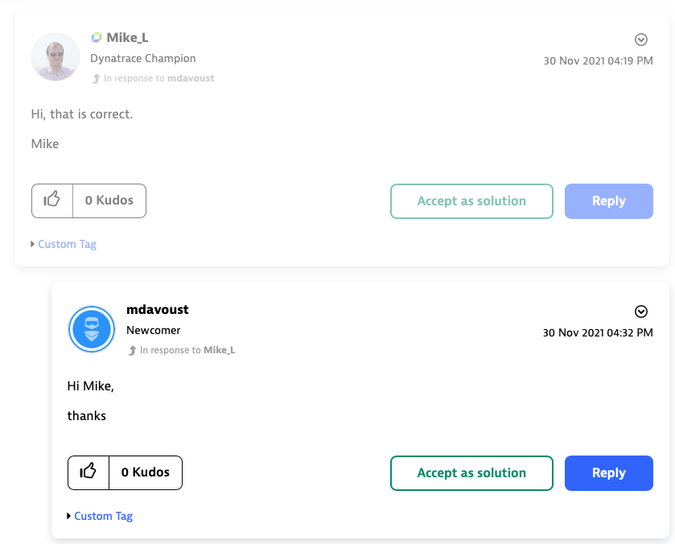Image resolution: width=675 pixels, height=545 pixels.
Task: Open mdavoust's blue profile avatar
Action: (x=91, y=329)
